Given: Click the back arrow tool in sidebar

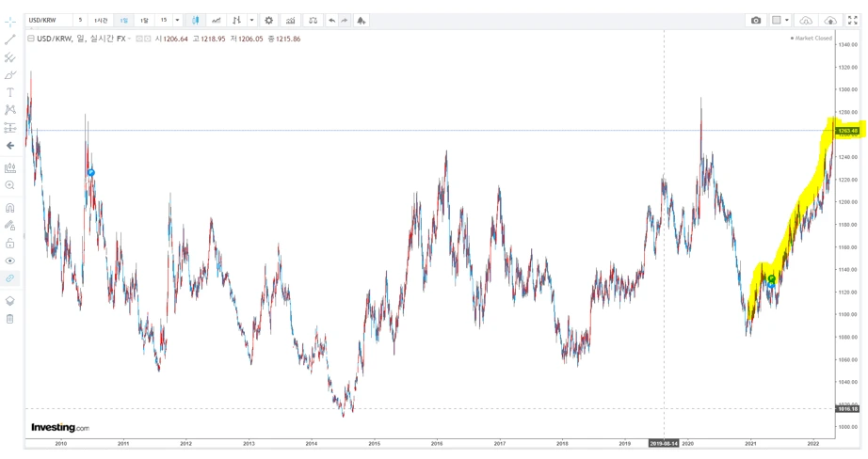Looking at the screenshot, I should pyautogui.click(x=10, y=146).
